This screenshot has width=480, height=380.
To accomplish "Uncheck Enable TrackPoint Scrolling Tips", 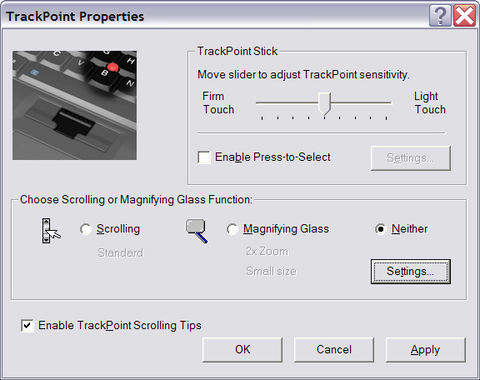I will (x=27, y=326).
